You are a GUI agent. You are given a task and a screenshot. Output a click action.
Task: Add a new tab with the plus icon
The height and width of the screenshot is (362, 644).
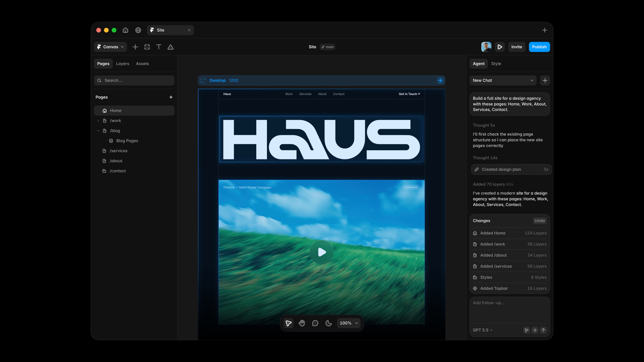point(545,30)
